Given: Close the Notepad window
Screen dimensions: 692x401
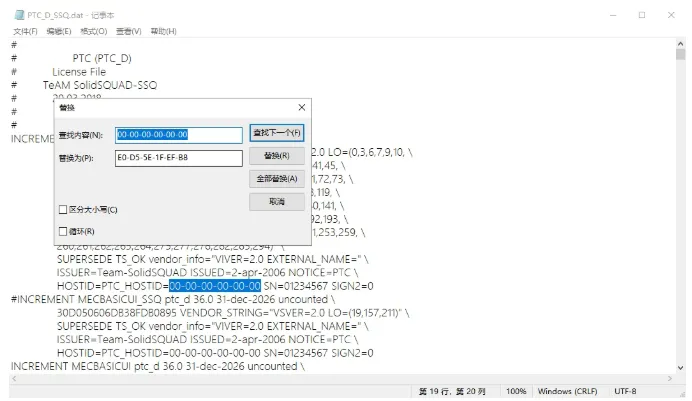Looking at the screenshot, I should [671, 15].
